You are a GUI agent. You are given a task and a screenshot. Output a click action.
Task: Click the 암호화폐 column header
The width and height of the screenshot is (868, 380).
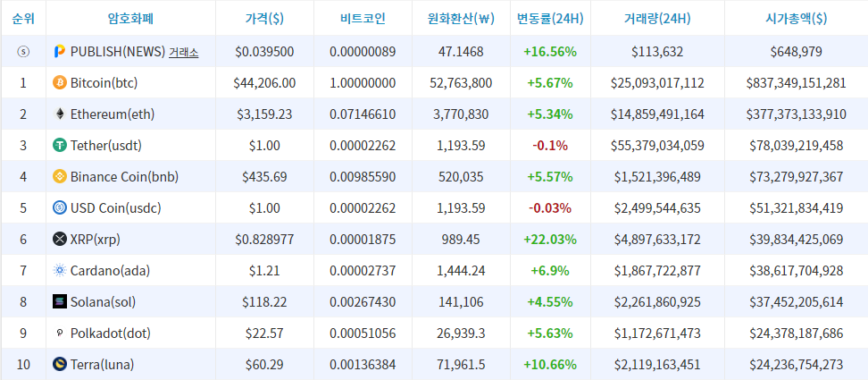[130, 18]
